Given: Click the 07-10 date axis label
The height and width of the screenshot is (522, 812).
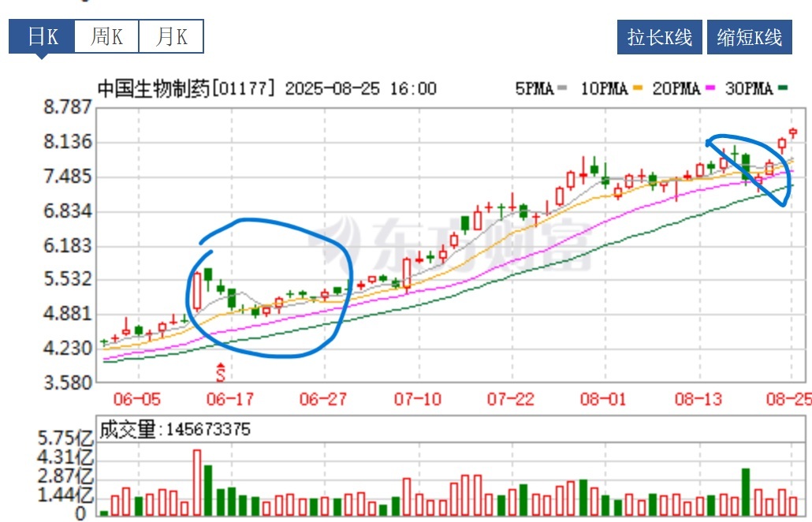Looking at the screenshot, I should 417,399.
